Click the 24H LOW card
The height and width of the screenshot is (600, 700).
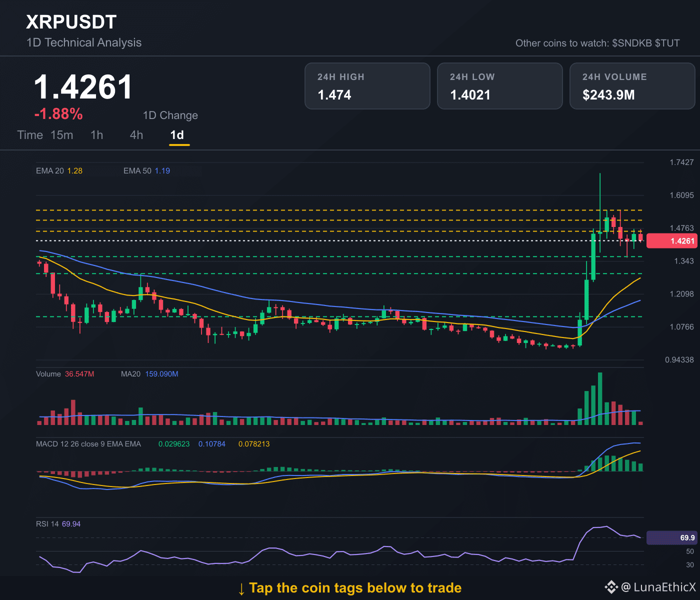coord(500,86)
